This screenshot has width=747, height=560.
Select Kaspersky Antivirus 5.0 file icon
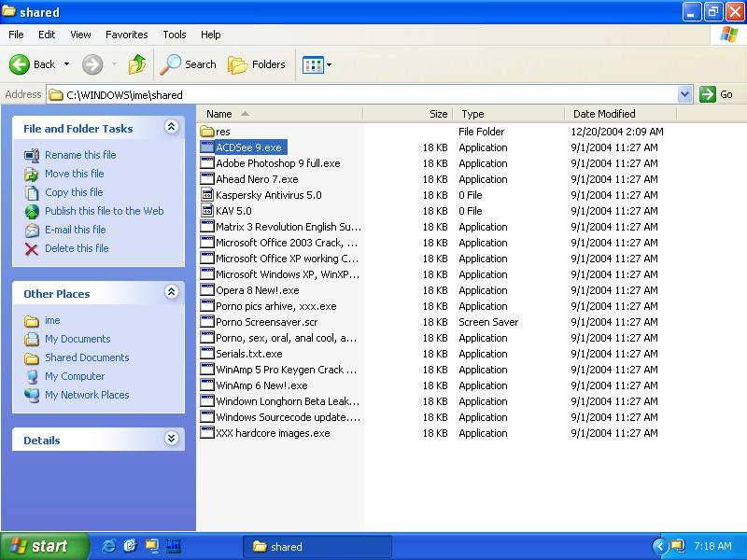206,195
